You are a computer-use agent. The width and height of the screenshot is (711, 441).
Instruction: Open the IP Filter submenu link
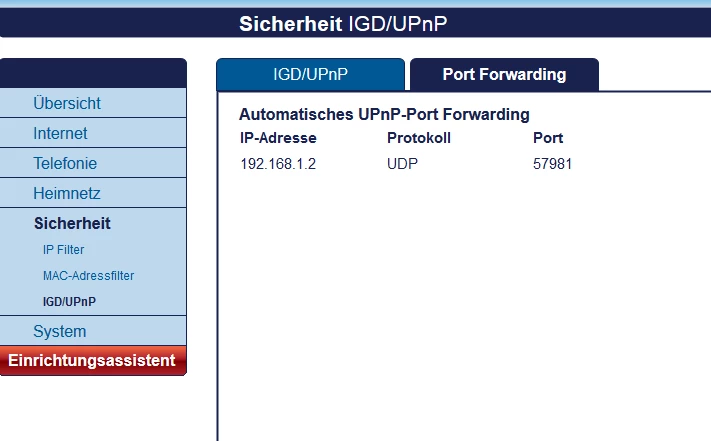63,250
